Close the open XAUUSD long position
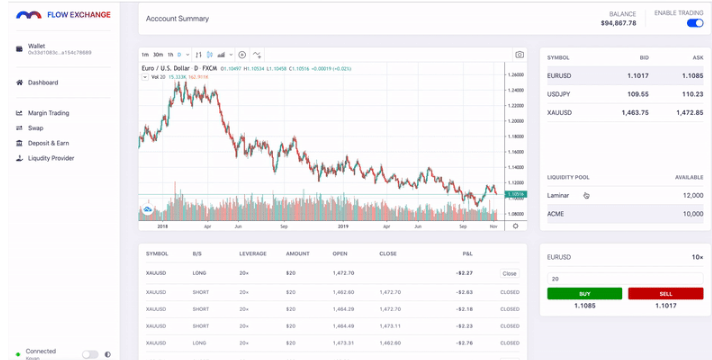The image size is (712, 360). pos(509,274)
